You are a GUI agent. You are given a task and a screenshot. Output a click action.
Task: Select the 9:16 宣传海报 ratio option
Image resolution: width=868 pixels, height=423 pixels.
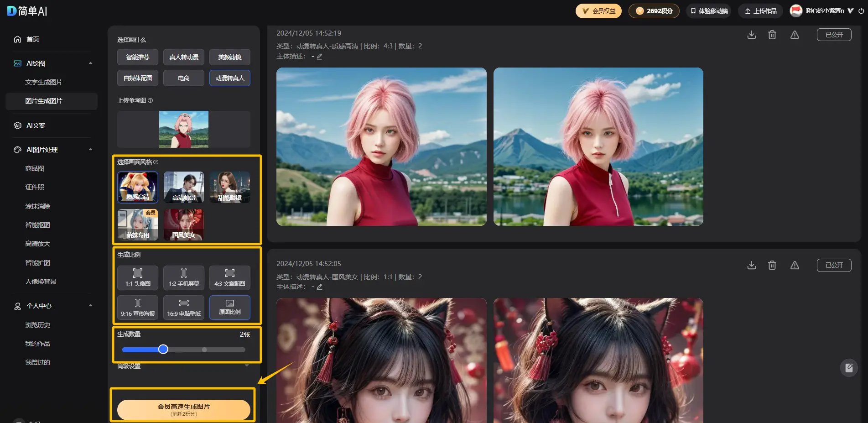click(138, 308)
